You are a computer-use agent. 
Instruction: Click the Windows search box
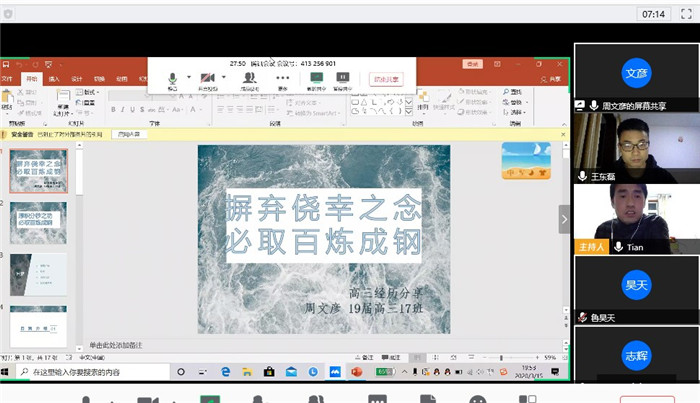[100, 372]
